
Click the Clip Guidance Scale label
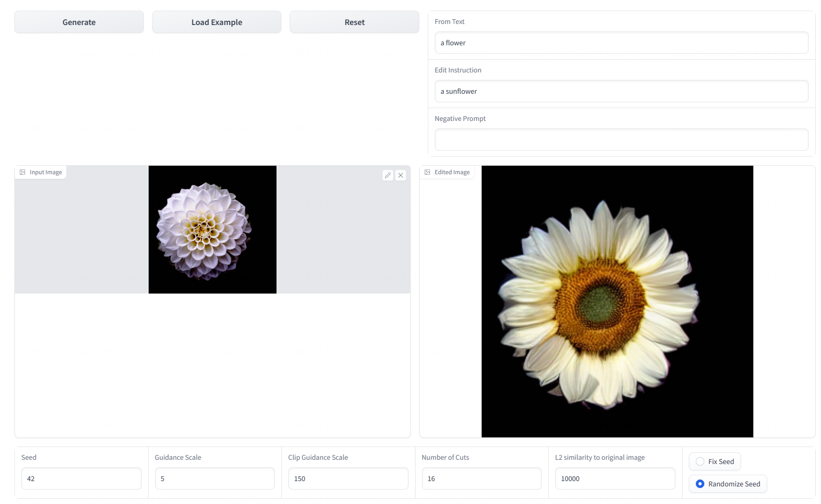pyautogui.click(x=318, y=458)
